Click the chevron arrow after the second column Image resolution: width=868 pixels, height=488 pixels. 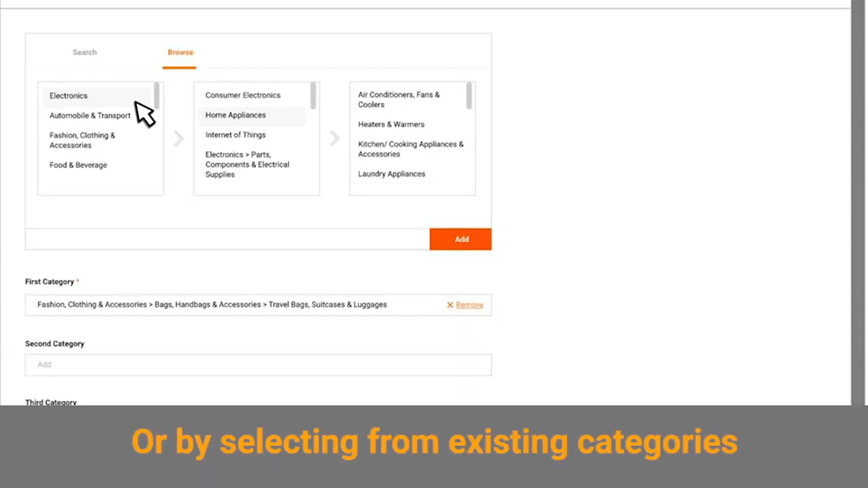click(x=334, y=138)
